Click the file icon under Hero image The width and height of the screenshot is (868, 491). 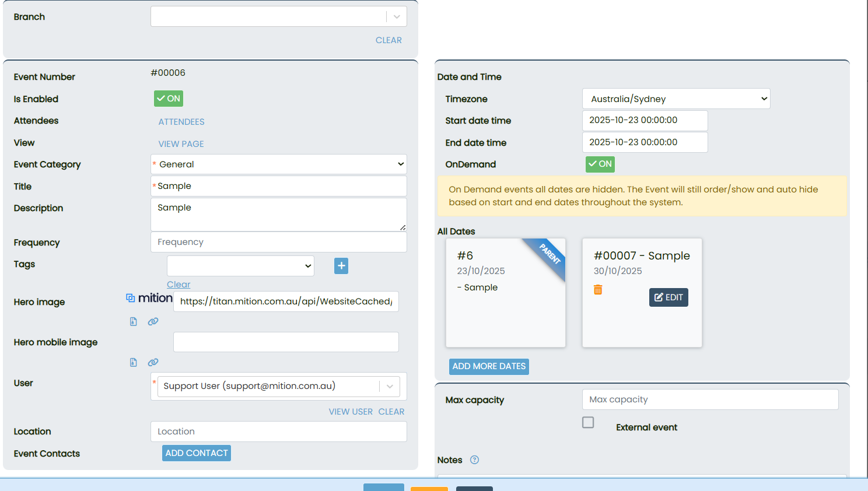(x=134, y=321)
